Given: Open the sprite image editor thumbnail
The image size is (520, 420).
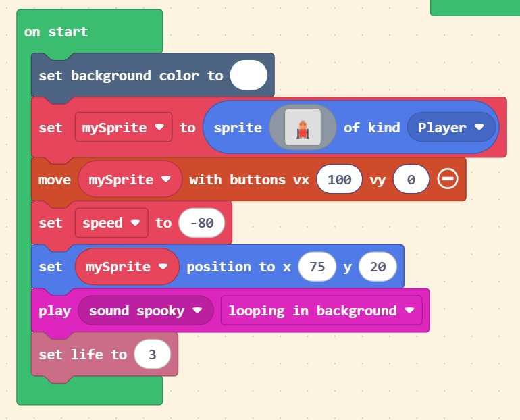Looking at the screenshot, I should click(x=303, y=127).
